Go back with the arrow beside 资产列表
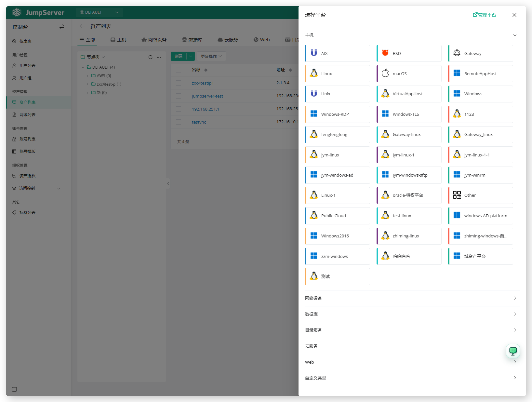The width and height of the screenshot is (532, 402). (x=82, y=26)
